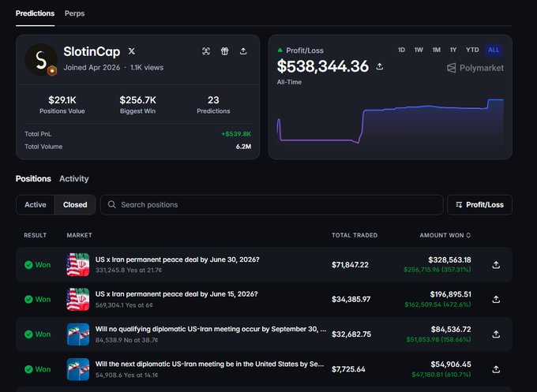Open the Profit/Loss sort dropdown
Image resolution: width=537 pixels, height=392 pixels.
[x=479, y=204]
